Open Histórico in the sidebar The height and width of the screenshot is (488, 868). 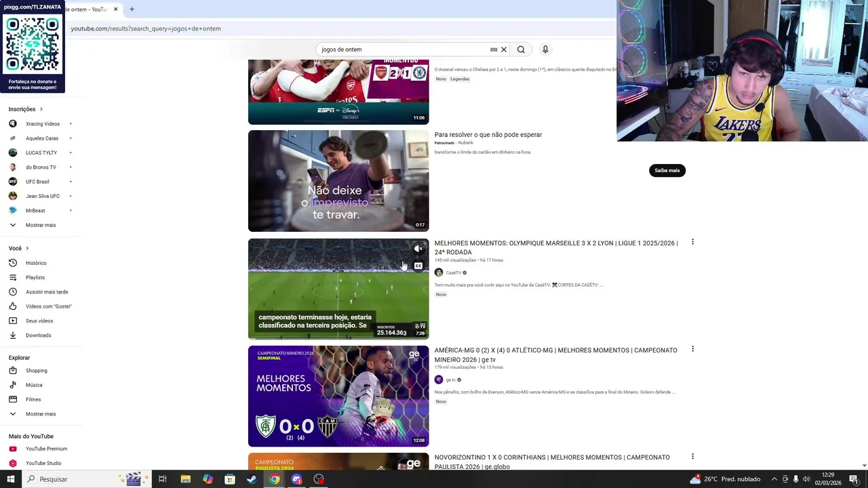click(x=36, y=263)
